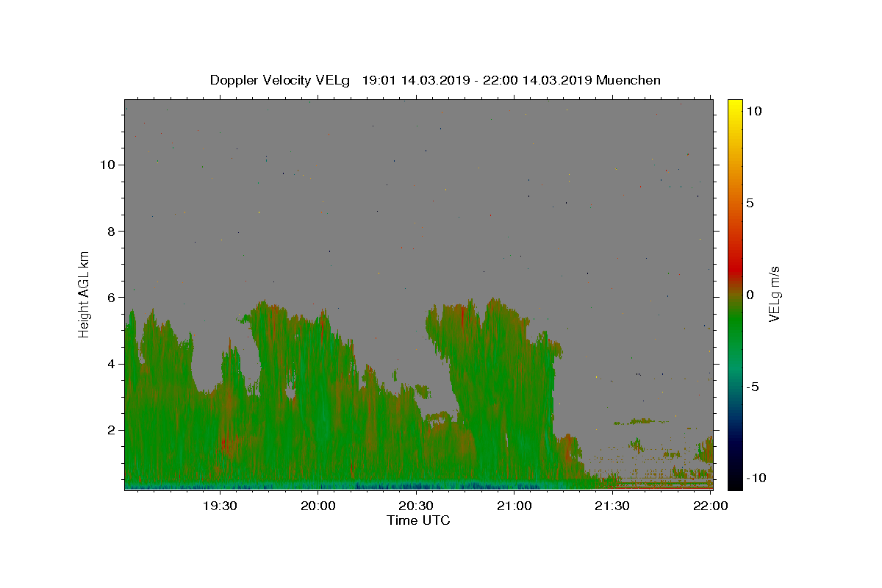Click the 20:00 time tick label
Image resolution: width=882 pixels, height=588 pixels.
coord(318,506)
